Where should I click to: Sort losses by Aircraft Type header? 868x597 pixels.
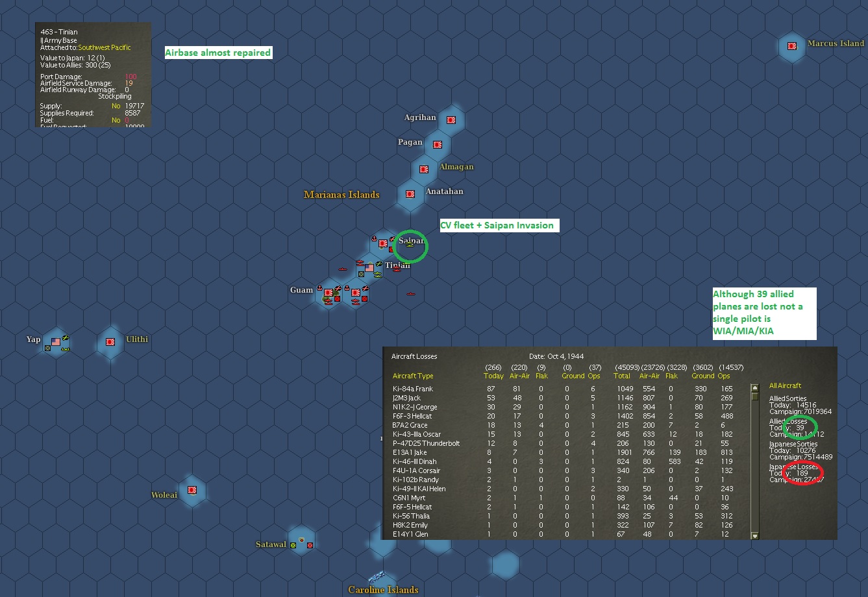pyautogui.click(x=413, y=376)
